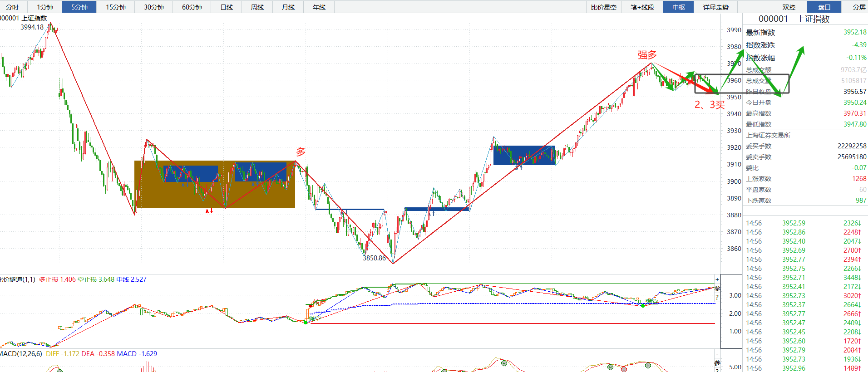
Task: Click the 分屏 split screen button
Action: coord(858,7)
